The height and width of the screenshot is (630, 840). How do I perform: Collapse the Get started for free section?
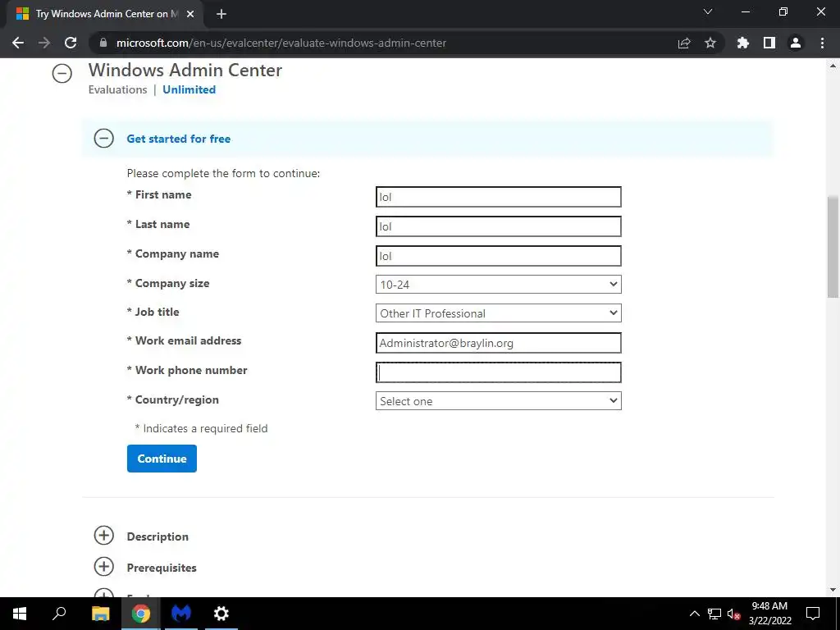[104, 138]
